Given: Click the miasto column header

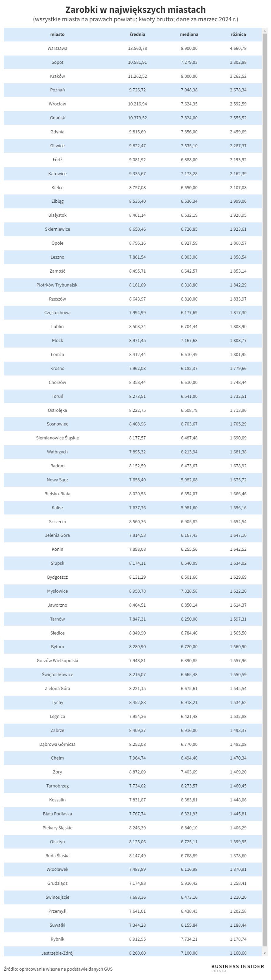Looking at the screenshot, I should tap(57, 34).
